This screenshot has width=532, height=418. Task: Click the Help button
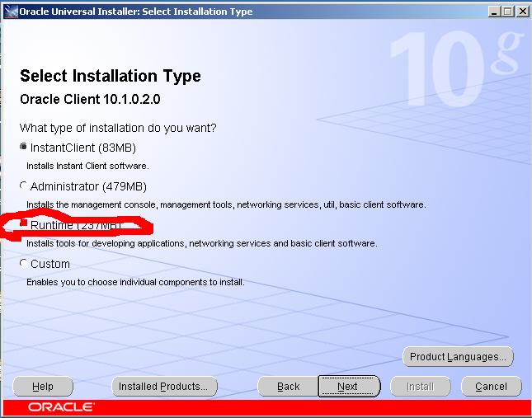point(43,386)
